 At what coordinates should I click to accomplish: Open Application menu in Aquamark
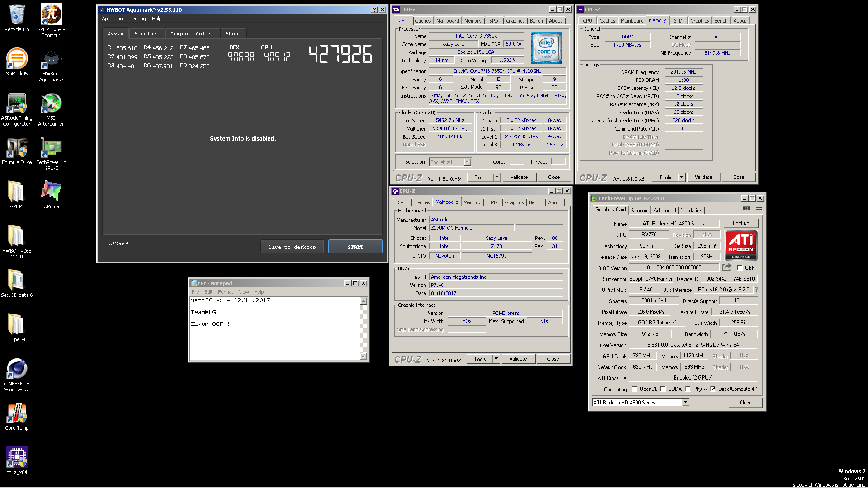point(113,19)
